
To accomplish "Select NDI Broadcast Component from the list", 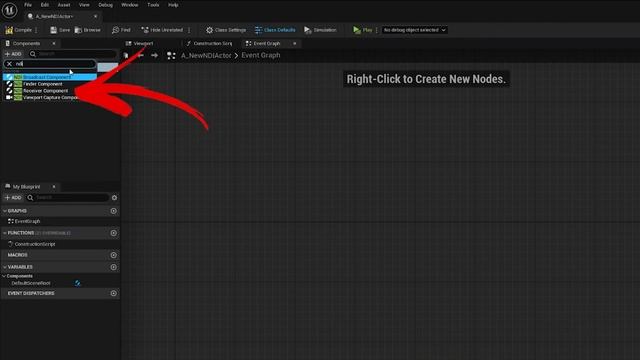I will point(50,77).
